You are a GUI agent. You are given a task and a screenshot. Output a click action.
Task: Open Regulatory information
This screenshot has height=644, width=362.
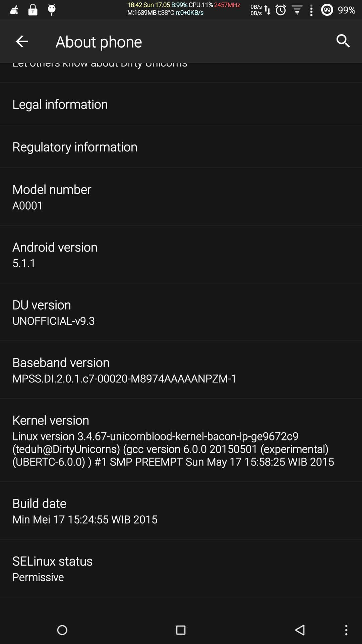[x=181, y=147]
